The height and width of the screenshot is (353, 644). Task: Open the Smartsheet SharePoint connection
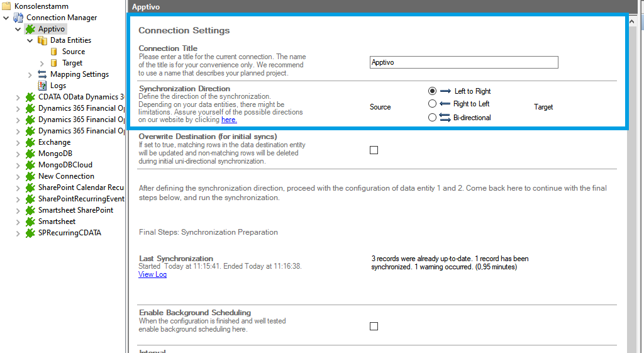pos(75,210)
